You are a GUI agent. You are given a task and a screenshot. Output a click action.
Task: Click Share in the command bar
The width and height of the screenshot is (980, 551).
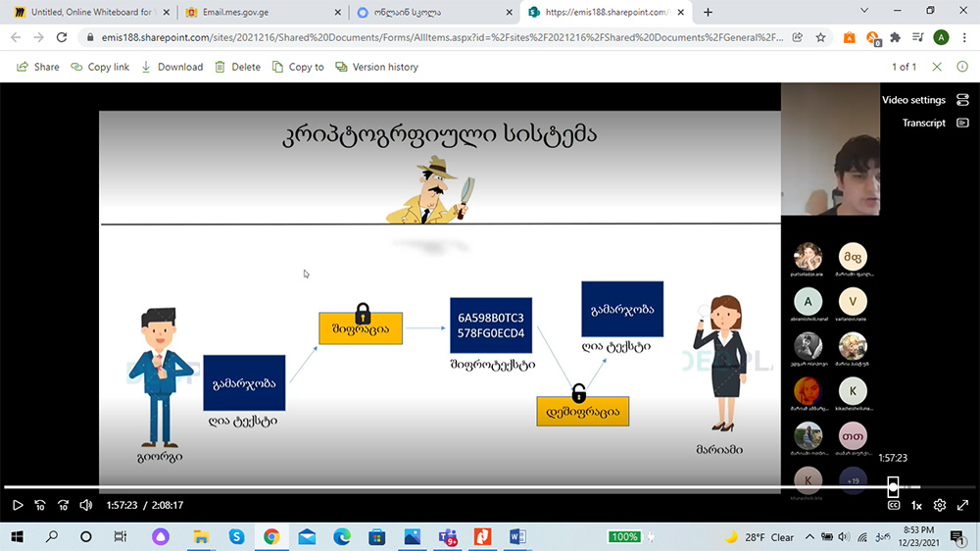click(38, 67)
